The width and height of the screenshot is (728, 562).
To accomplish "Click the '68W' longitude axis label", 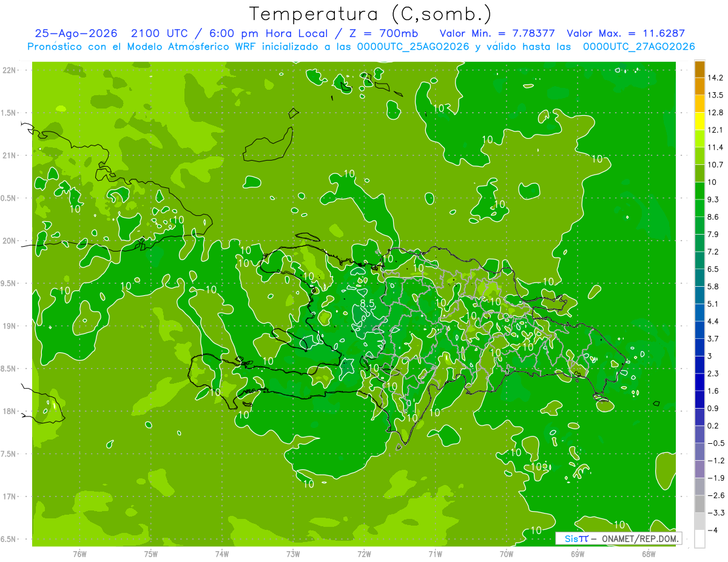I will pyautogui.click(x=648, y=554).
